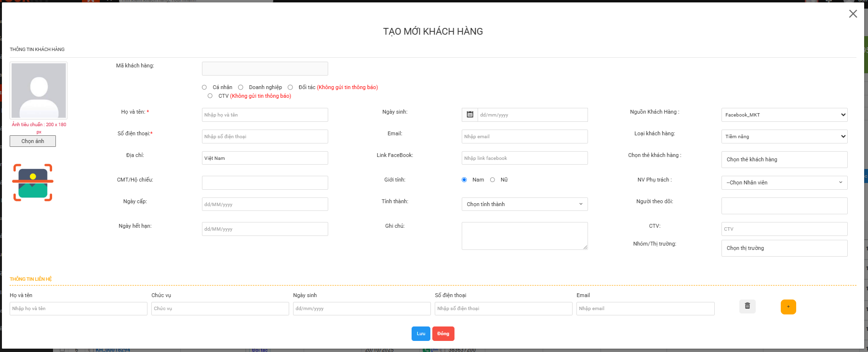The height and width of the screenshot is (352, 868).
Task: Open the Nguồn Khách Hàng dropdown
Action: pos(784,115)
